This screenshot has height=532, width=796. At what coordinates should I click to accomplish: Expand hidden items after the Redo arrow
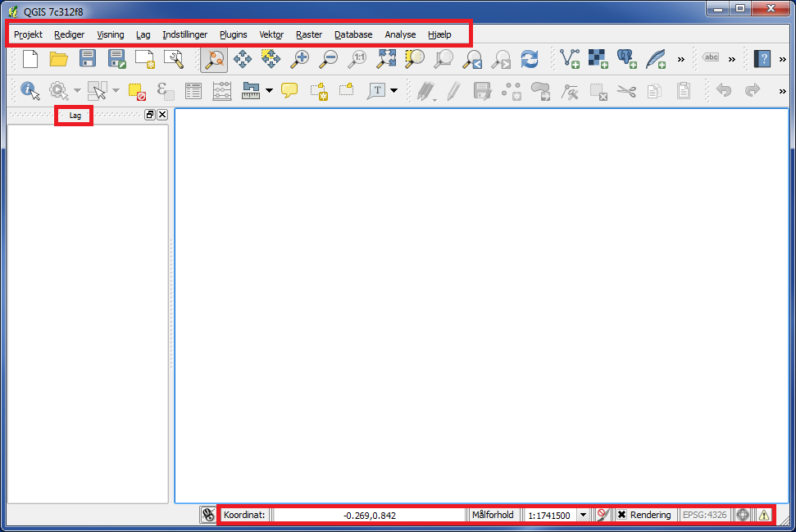click(x=782, y=91)
